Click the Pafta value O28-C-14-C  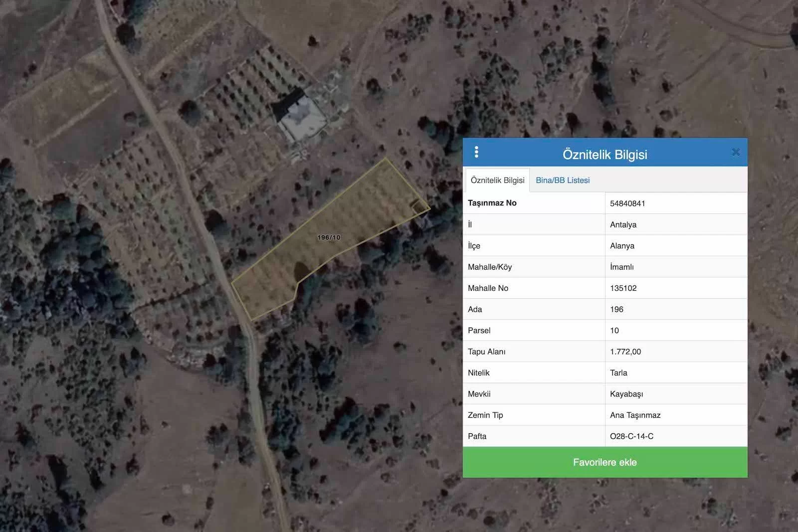(631, 436)
